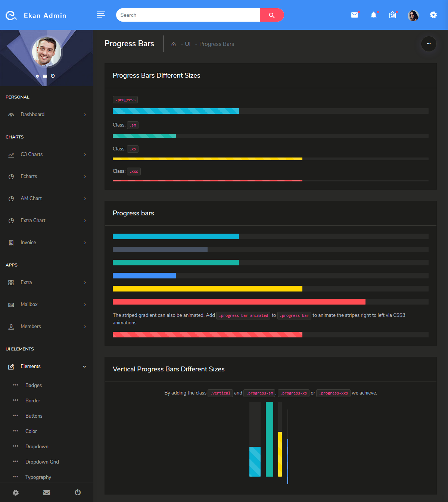The width and height of the screenshot is (448, 502).
Task: Click the settings gear in the top bar
Action: coord(433,15)
